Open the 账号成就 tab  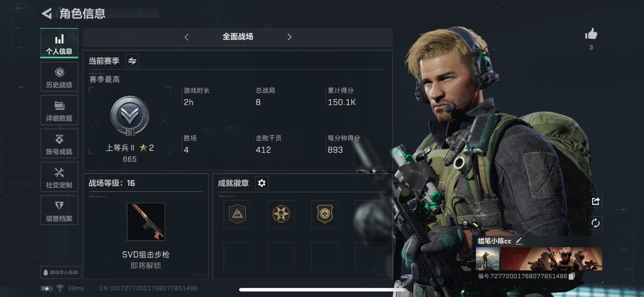pos(59,144)
